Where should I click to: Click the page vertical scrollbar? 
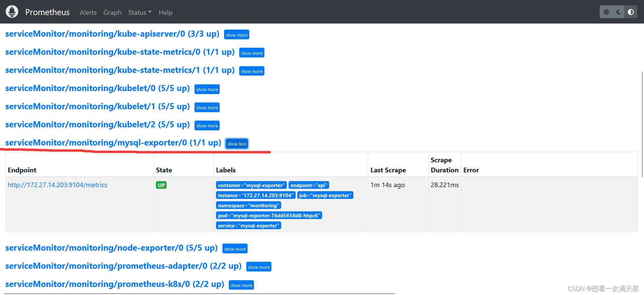(642, 124)
